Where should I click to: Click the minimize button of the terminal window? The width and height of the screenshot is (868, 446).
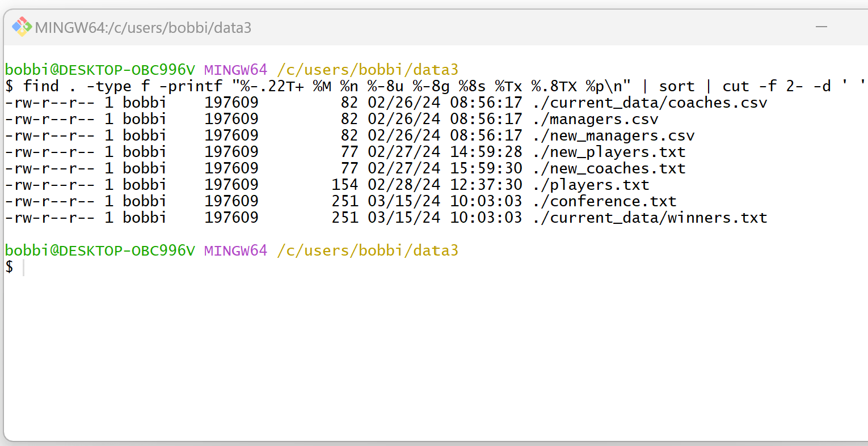pyautogui.click(x=821, y=27)
